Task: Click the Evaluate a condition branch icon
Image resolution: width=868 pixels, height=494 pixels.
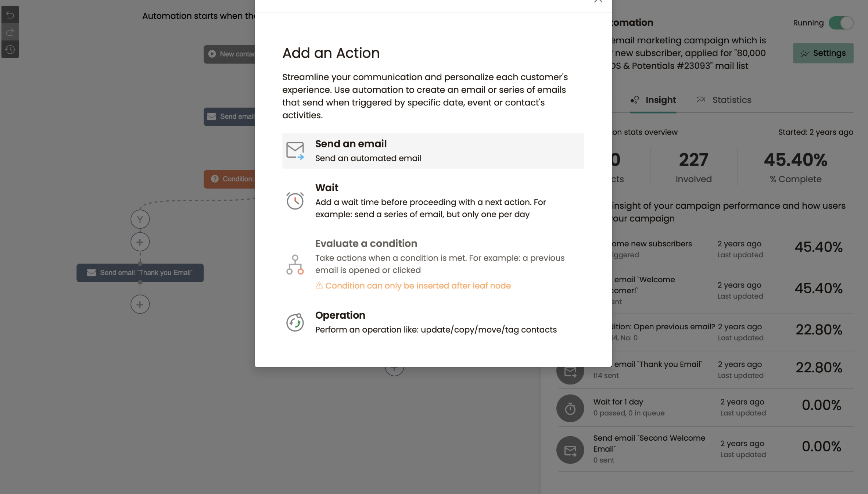Action: [x=295, y=264]
